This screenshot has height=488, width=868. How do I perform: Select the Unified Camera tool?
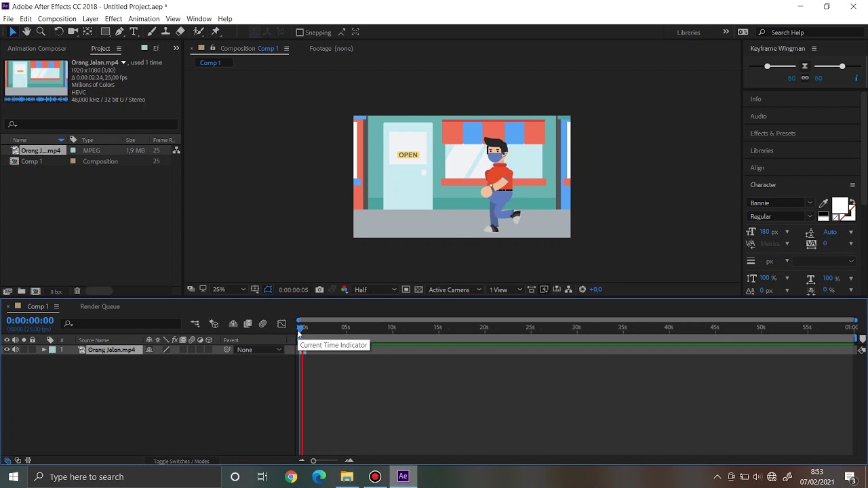coord(73,32)
